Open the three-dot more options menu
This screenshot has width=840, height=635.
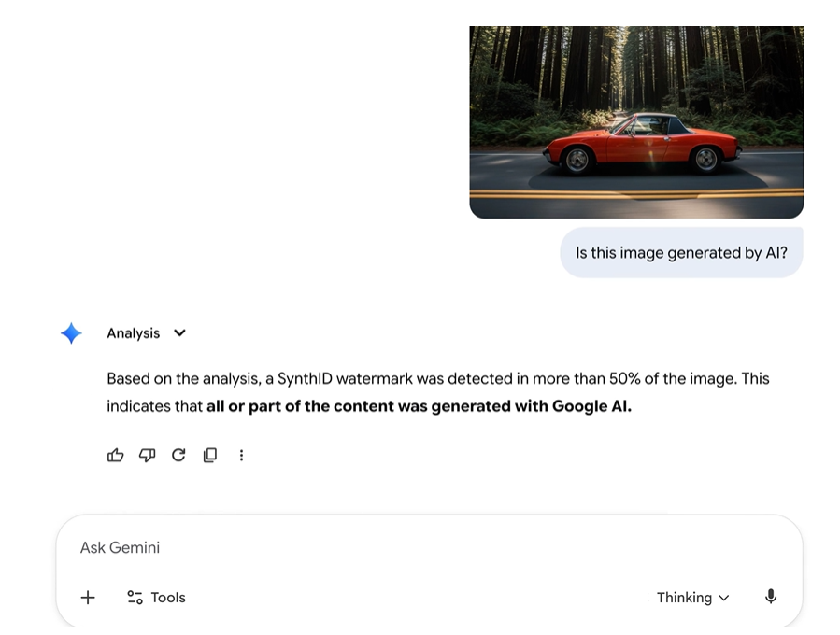click(x=241, y=455)
